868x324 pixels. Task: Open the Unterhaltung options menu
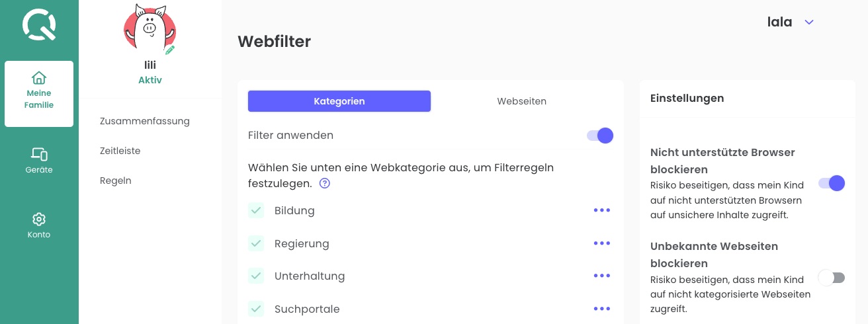[x=601, y=276]
